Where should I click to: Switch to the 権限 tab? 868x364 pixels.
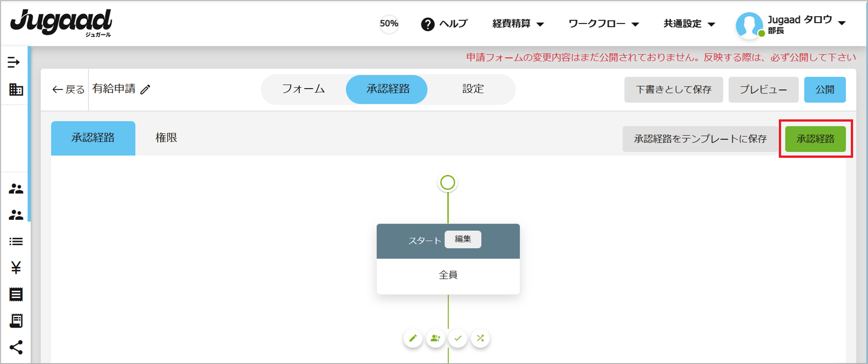coord(166,138)
